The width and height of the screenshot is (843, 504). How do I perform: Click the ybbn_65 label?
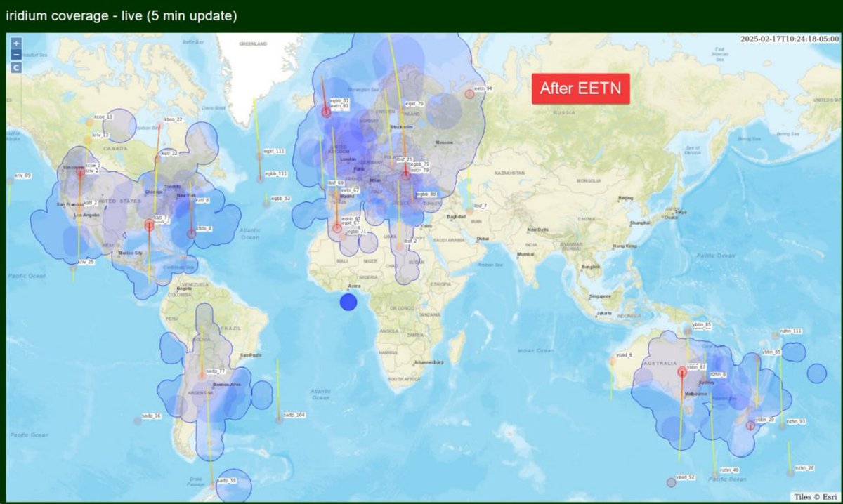[x=772, y=352]
